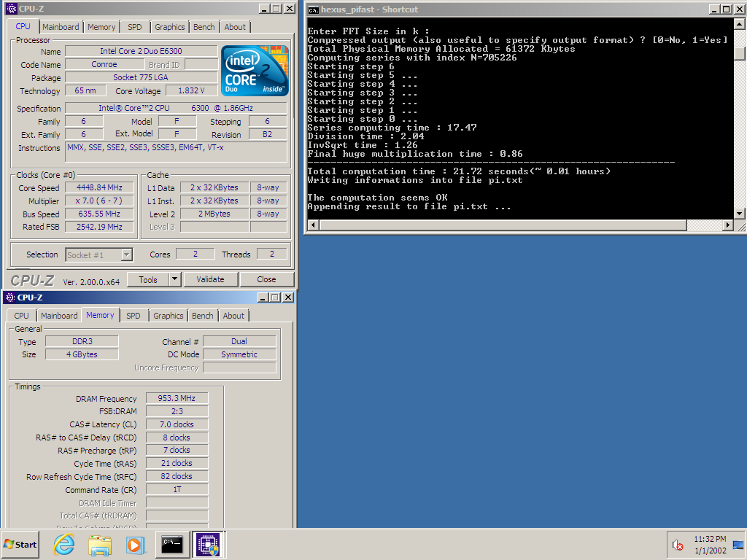Click Level 2 cache value 2 MBytes
Viewport: 747px width, 560px height.
pyautogui.click(x=214, y=214)
